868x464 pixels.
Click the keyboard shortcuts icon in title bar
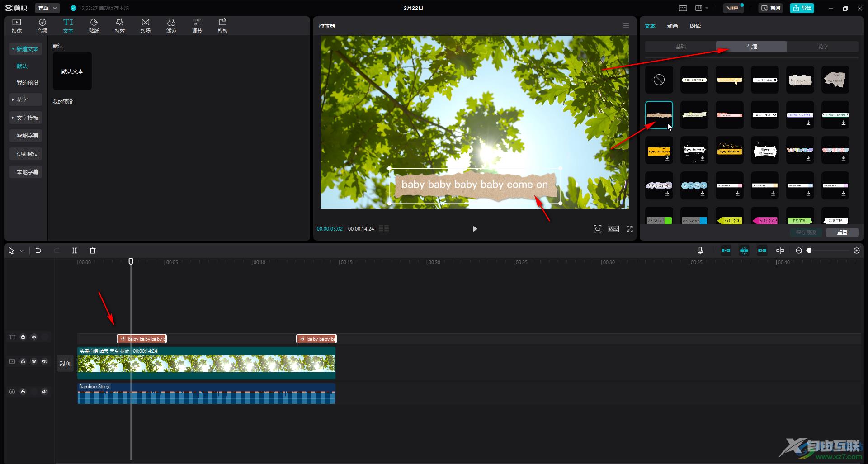click(x=683, y=8)
